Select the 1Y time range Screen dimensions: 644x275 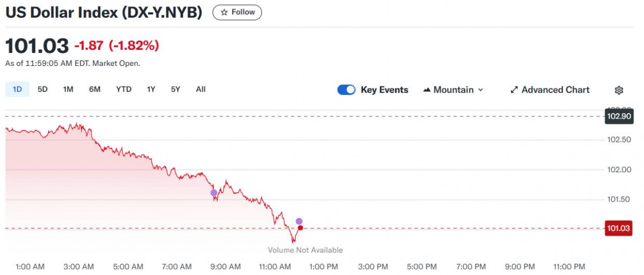[151, 90]
